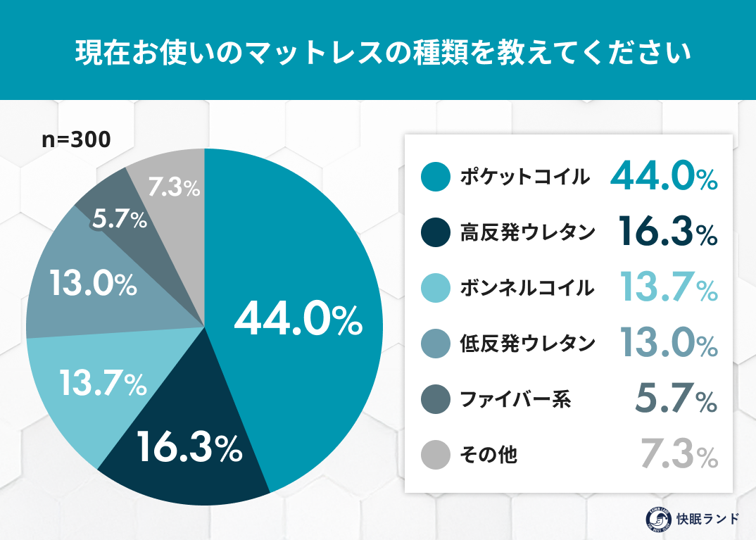
Task: Click the 13.7% value in the legend
Action: (x=668, y=288)
